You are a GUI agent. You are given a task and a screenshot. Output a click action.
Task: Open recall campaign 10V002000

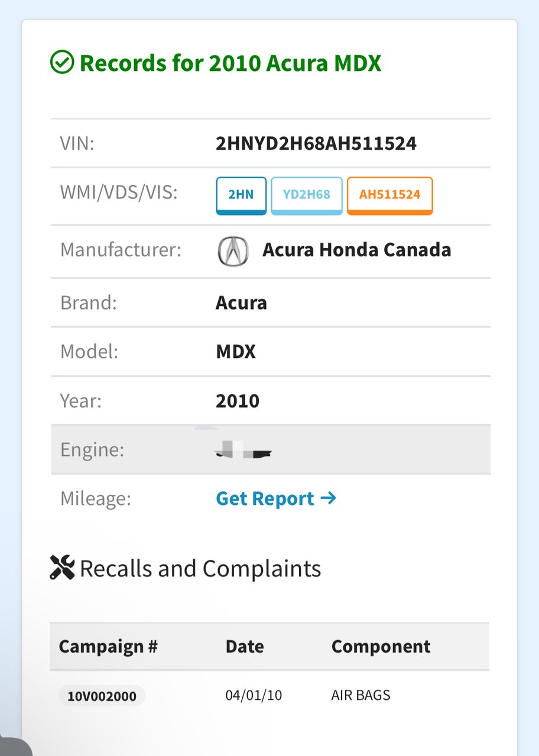[x=102, y=696]
